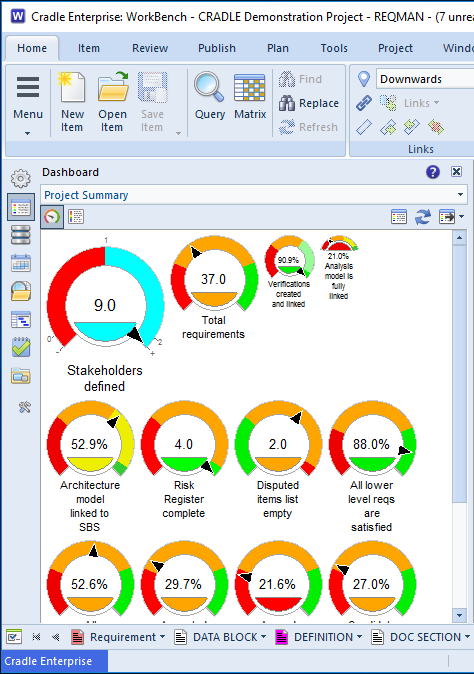Screen dimensions: 474x674
Task: Open the green checkmark sidebar icon
Action: pos(21,347)
